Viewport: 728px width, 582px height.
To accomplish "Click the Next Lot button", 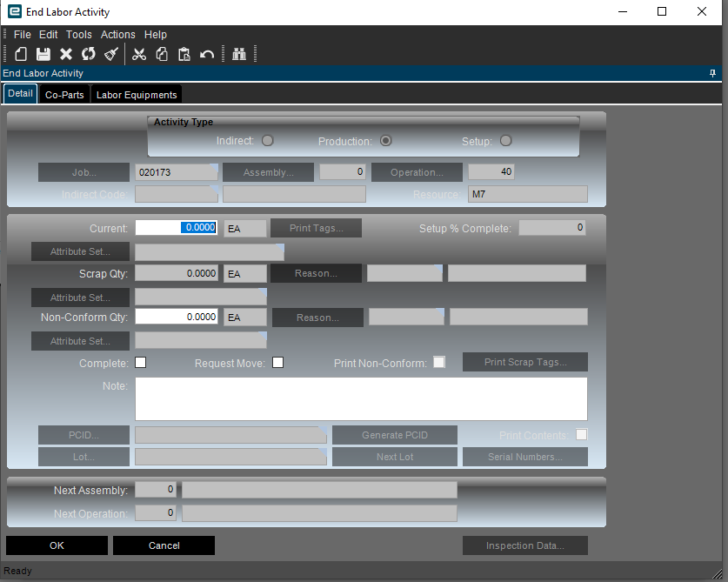I will (x=395, y=457).
